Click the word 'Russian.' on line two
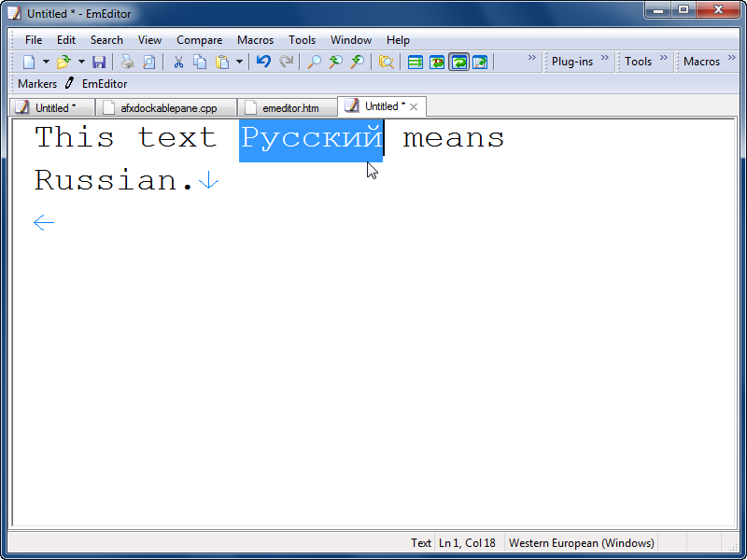Screen dimensions: 747x560 114,180
